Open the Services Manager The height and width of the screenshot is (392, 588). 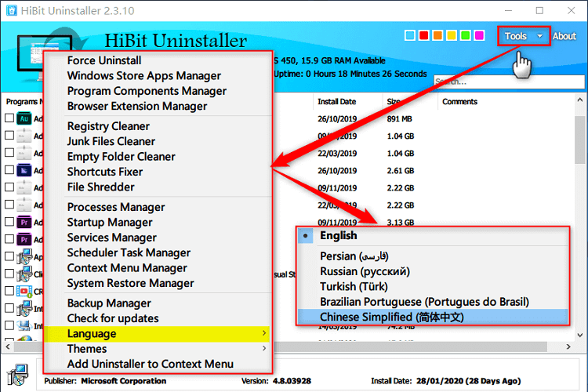[112, 238]
